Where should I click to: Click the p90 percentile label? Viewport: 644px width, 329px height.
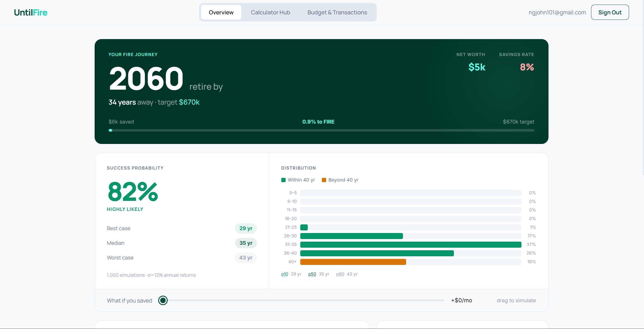340,274
